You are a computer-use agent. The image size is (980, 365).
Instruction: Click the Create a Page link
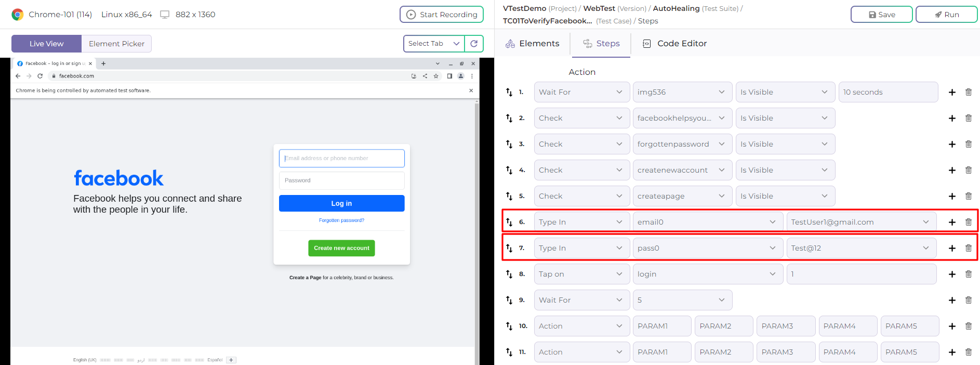pyautogui.click(x=305, y=278)
